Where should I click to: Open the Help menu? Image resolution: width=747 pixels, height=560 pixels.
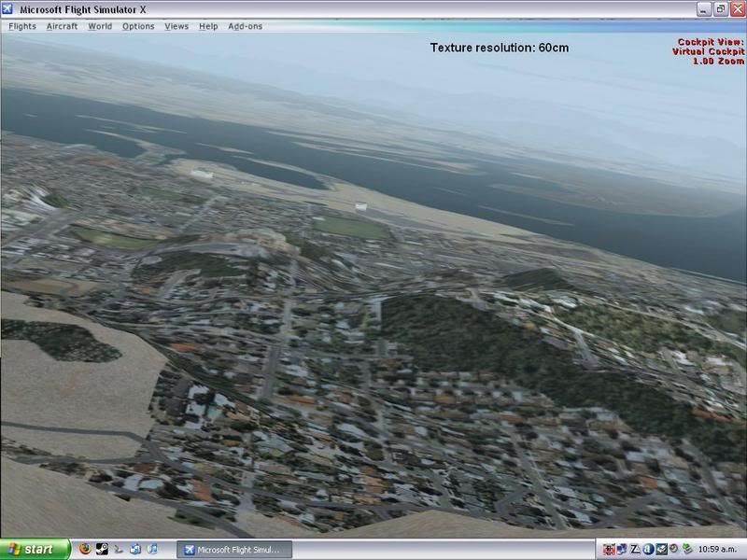[x=206, y=26]
